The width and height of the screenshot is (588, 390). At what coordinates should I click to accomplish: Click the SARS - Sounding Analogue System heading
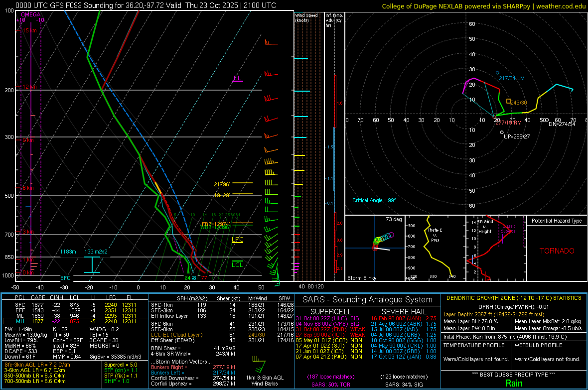point(368,300)
